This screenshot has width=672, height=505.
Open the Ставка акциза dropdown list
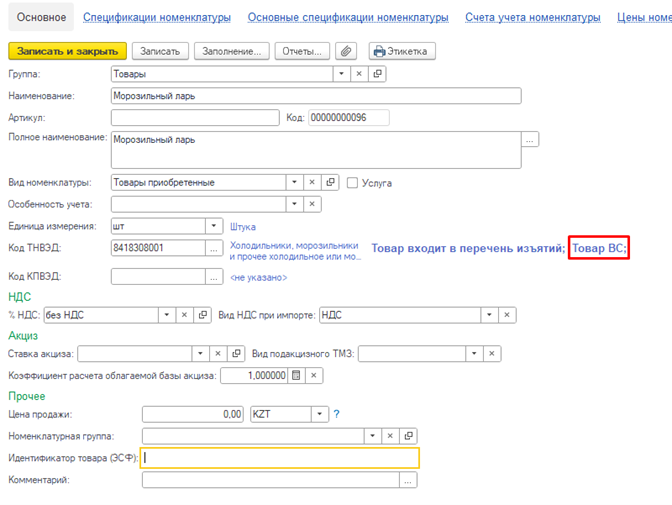[x=200, y=354]
